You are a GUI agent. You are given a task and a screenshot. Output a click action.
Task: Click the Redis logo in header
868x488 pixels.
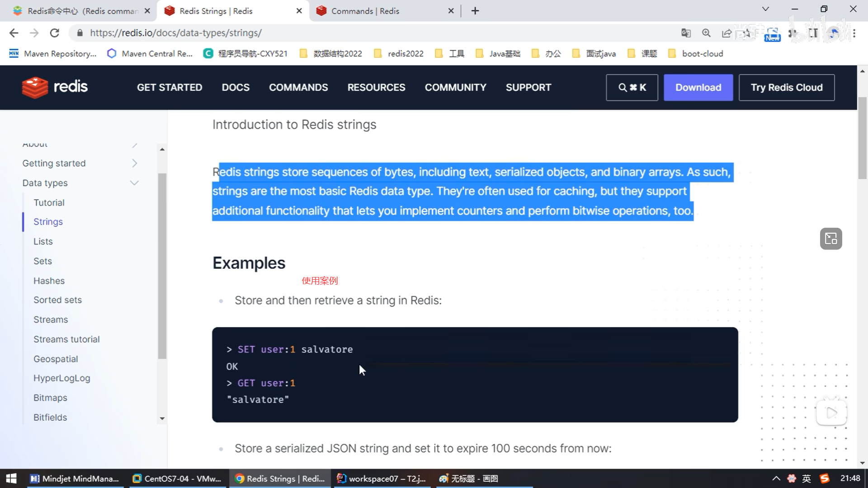point(55,87)
